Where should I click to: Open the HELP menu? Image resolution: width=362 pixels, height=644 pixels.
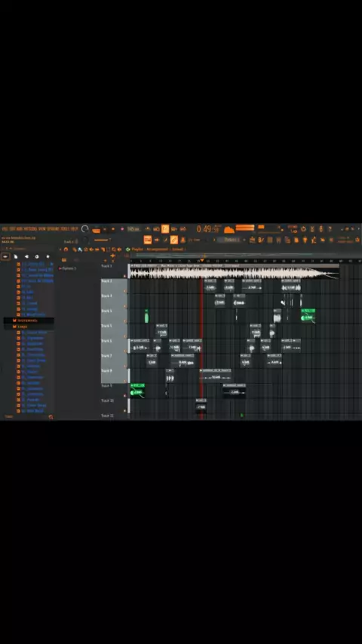pos(75,228)
